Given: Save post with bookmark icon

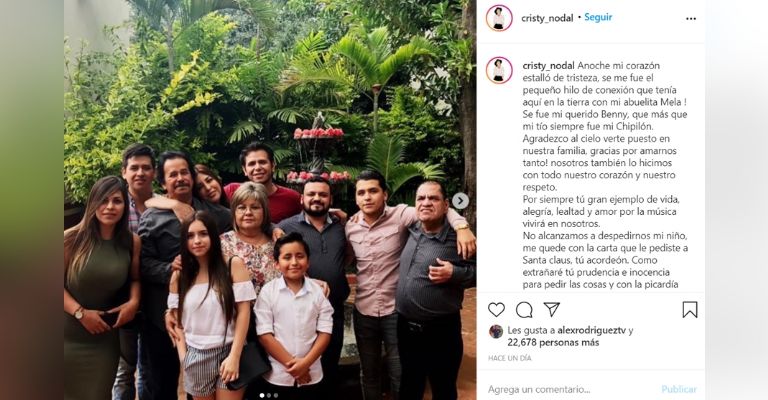Looking at the screenshot, I should click(690, 309).
